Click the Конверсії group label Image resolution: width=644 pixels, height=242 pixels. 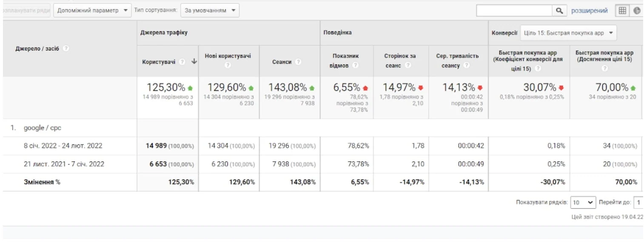[504, 33]
